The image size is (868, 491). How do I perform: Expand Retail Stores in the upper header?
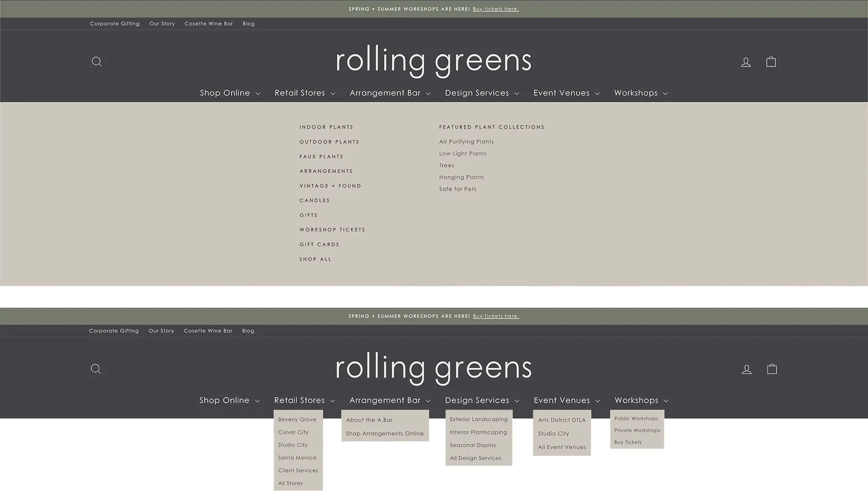[x=305, y=93]
